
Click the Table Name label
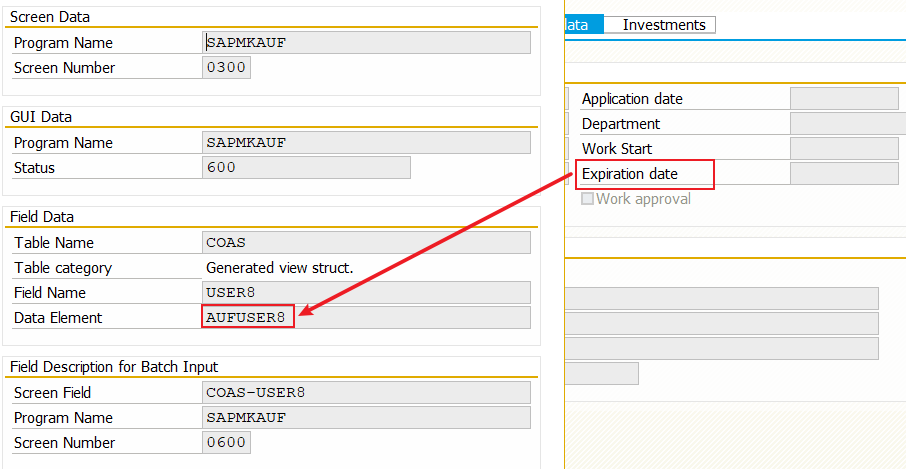54,243
